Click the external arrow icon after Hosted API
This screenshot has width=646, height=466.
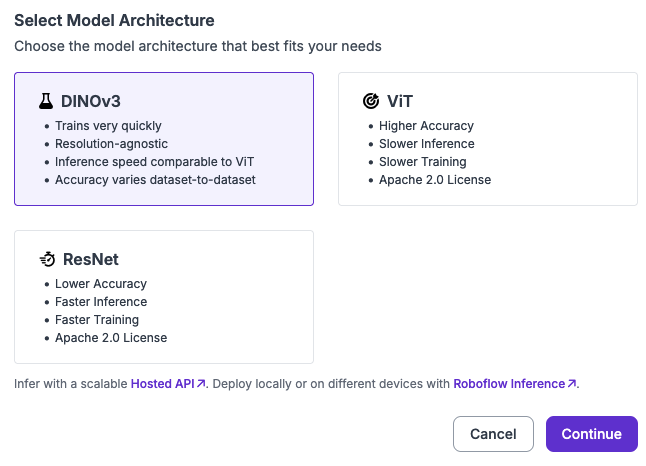[201, 383]
